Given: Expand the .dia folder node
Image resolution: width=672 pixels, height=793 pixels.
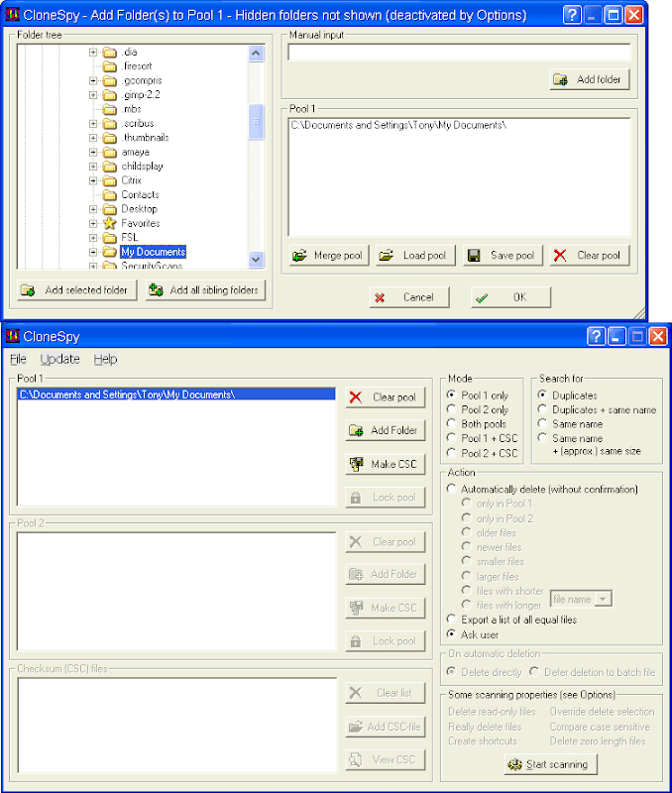Looking at the screenshot, I should point(93,52).
